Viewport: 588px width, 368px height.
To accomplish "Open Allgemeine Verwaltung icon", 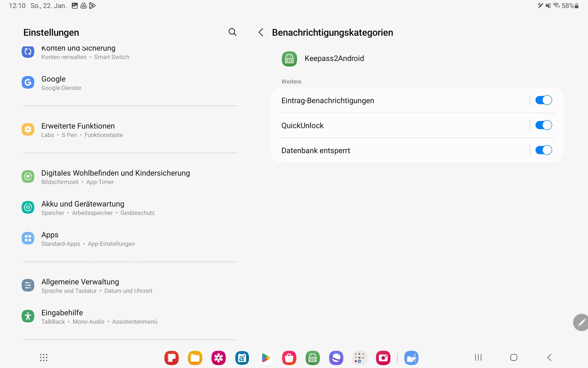I will point(28,285).
